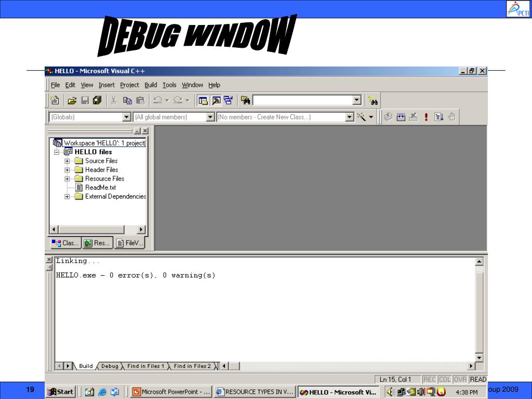Click the hand Insert/Remove Breakpoint icon
532x399 pixels.
click(x=451, y=117)
